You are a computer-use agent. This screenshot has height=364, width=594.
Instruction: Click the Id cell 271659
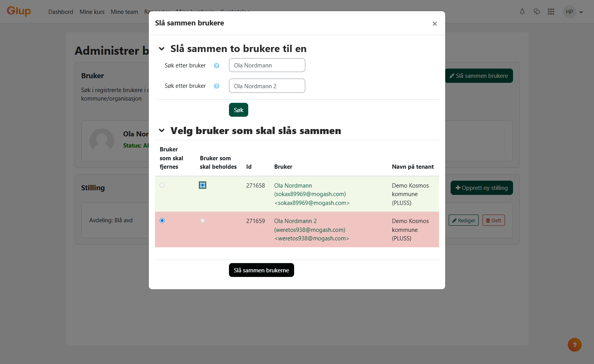point(256,221)
